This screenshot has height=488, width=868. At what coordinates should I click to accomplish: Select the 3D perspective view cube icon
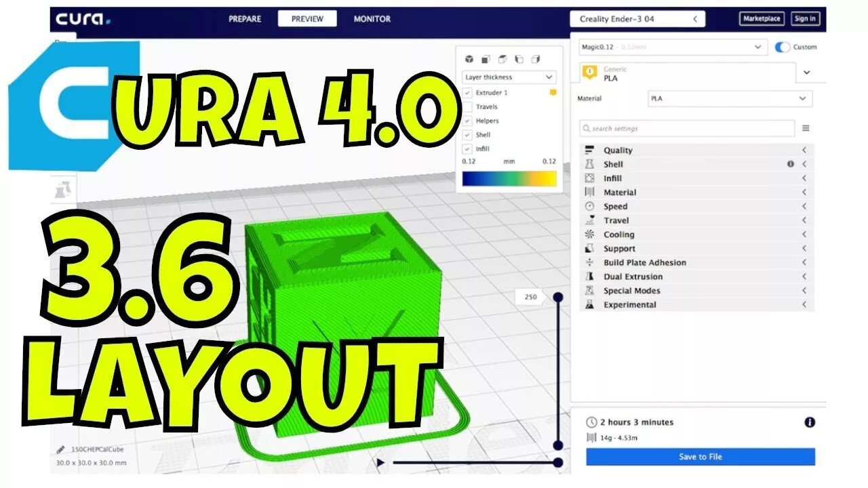469,59
